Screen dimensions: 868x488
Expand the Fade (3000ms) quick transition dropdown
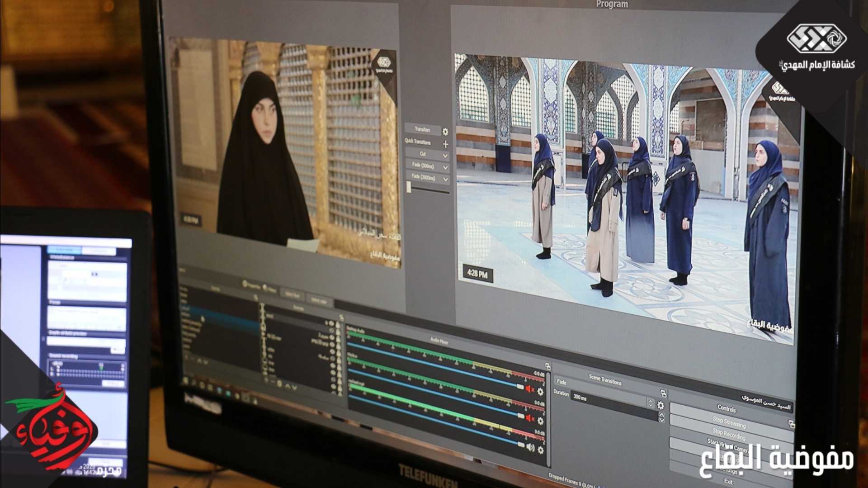[x=445, y=180]
